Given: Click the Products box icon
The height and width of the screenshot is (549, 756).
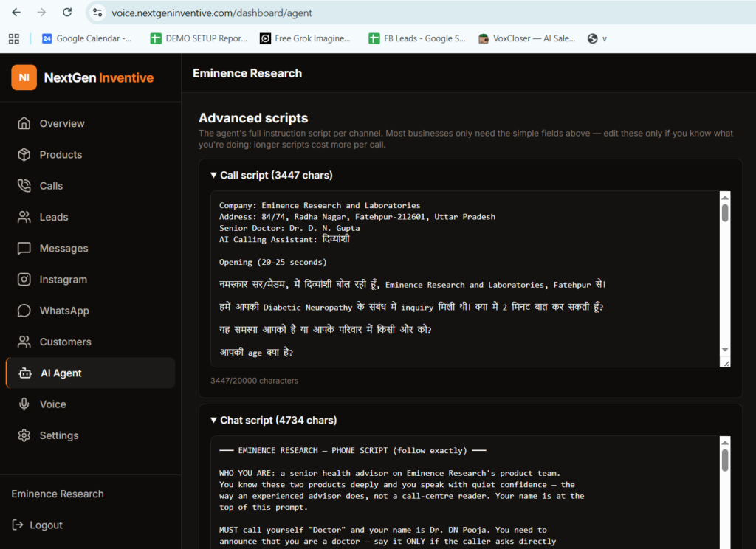Looking at the screenshot, I should pos(24,155).
